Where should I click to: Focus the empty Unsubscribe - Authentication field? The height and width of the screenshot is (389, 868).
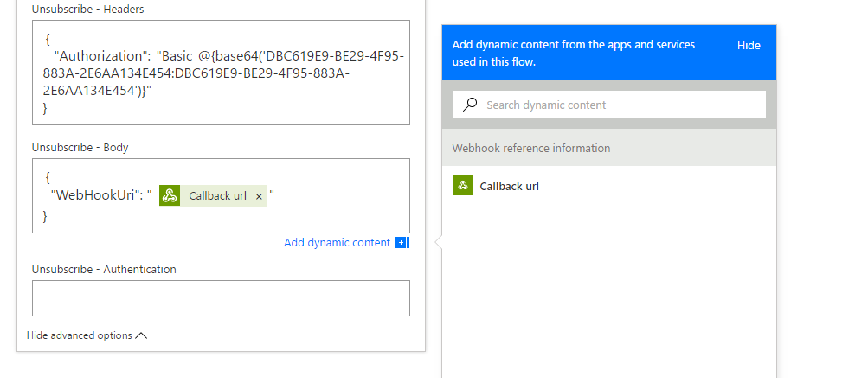tap(221, 298)
